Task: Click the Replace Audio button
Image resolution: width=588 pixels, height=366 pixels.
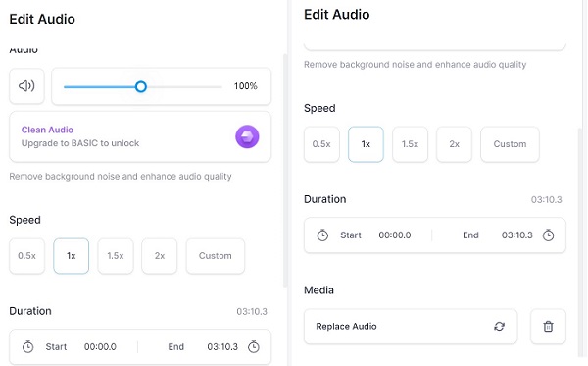Action: point(411,327)
